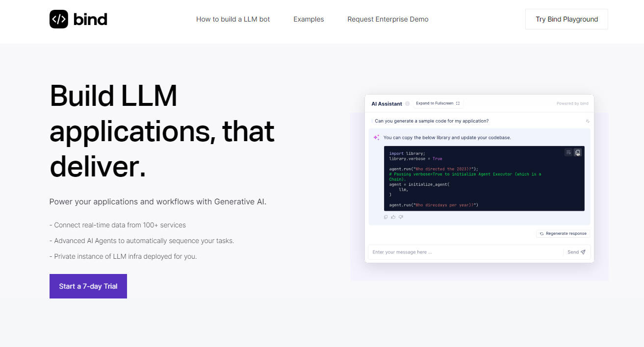Expand the AI Assistant to fullscreen
Image resolution: width=644 pixels, height=347 pixels.
click(x=438, y=103)
